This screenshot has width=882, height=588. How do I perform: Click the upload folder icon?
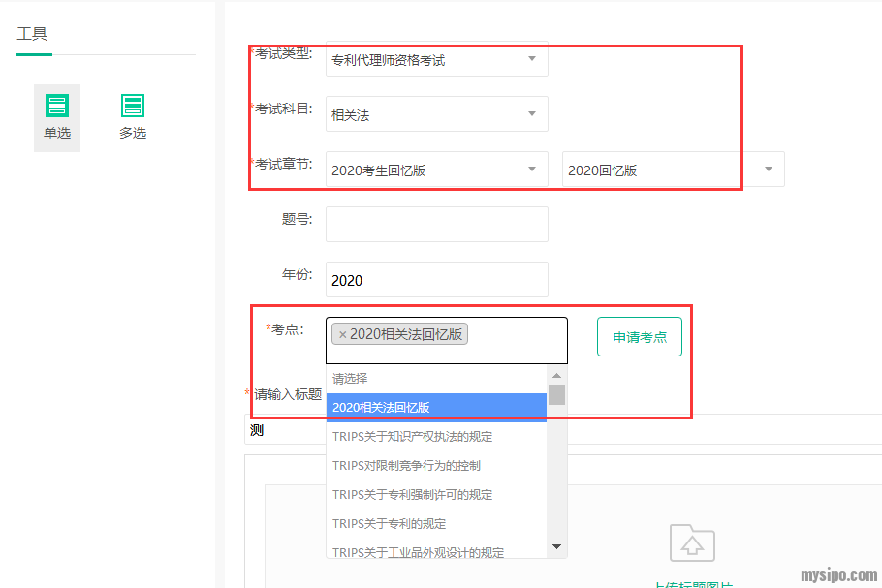(692, 544)
